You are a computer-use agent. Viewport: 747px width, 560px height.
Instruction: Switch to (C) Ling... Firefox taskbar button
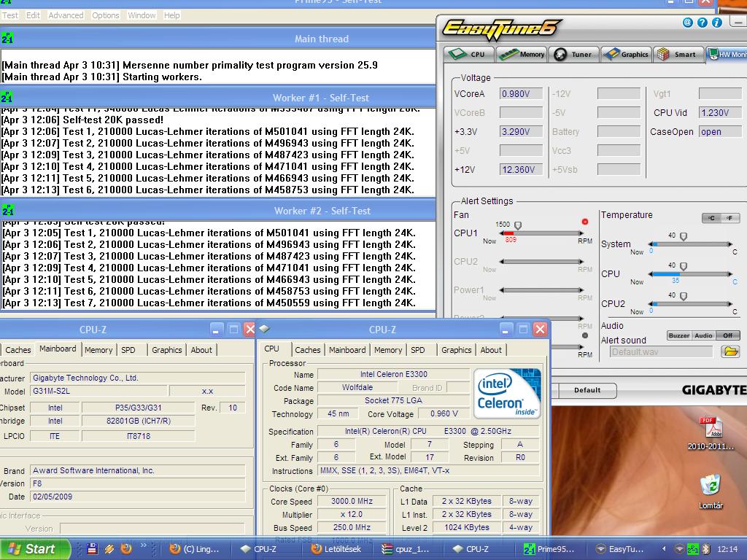196,549
